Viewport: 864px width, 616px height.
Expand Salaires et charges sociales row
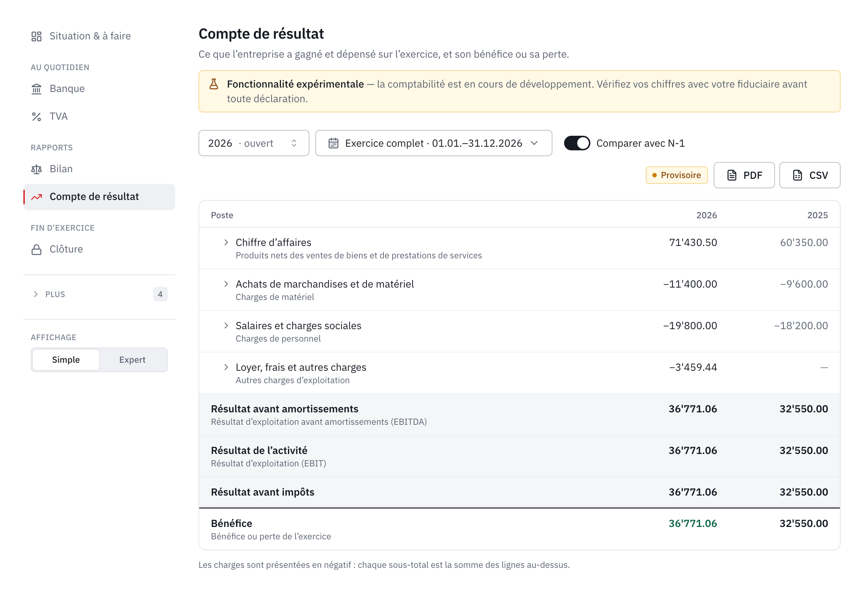pos(226,326)
